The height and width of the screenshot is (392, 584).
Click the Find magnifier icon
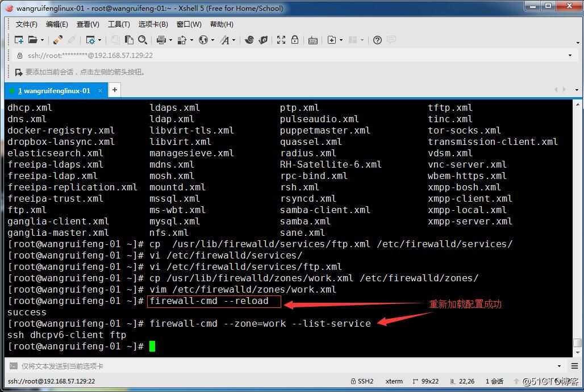[x=142, y=40]
